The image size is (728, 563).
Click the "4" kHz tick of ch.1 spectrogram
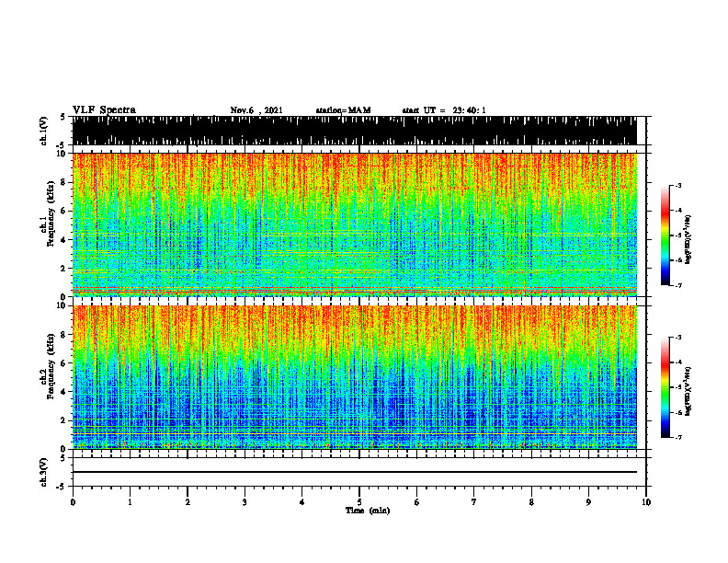click(x=65, y=240)
